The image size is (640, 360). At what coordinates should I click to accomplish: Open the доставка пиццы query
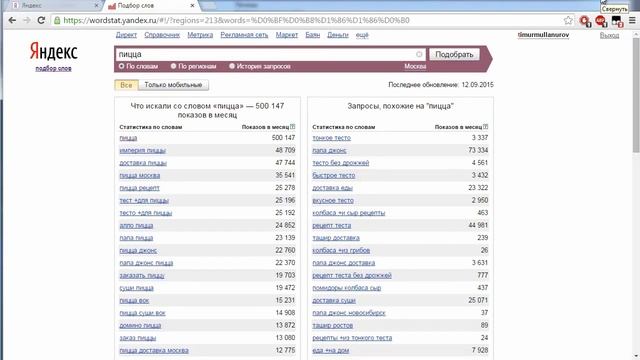143,163
